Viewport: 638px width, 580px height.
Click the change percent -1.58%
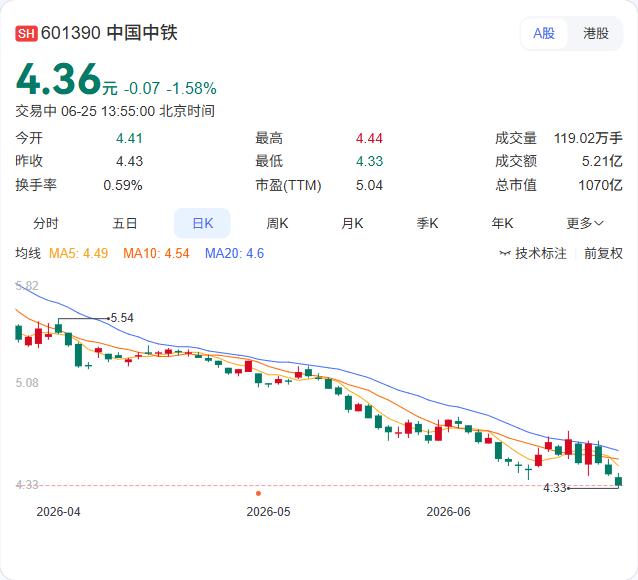(191, 88)
